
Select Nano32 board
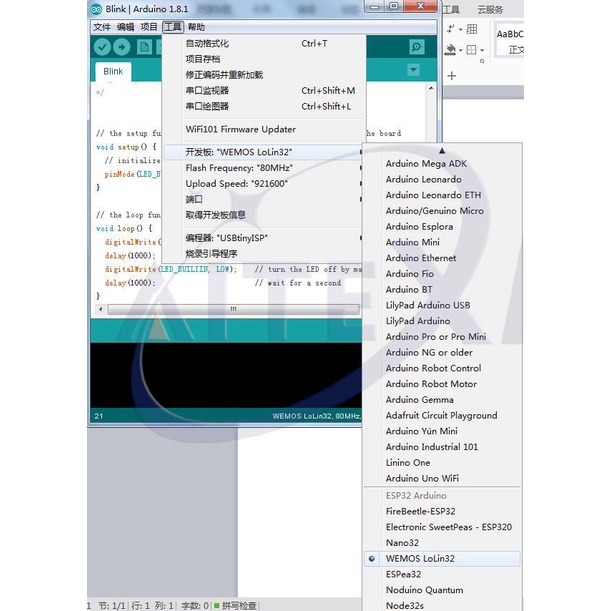[x=442, y=543]
